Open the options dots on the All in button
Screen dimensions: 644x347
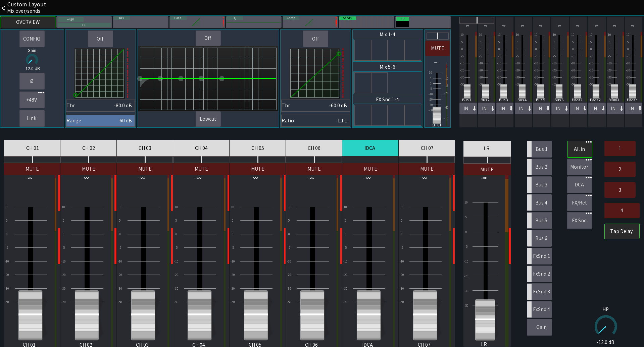coord(589,142)
